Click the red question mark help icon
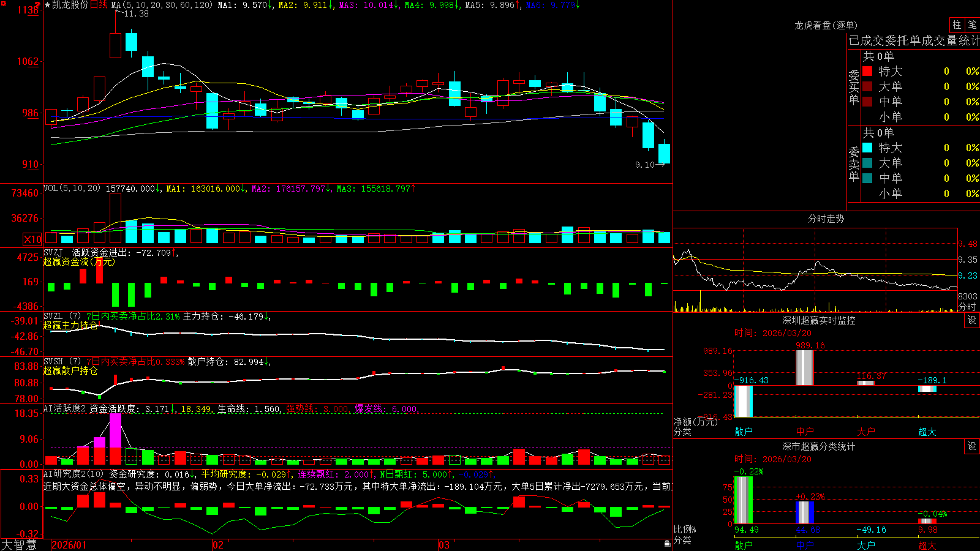The image size is (980, 551). pos(38,4)
